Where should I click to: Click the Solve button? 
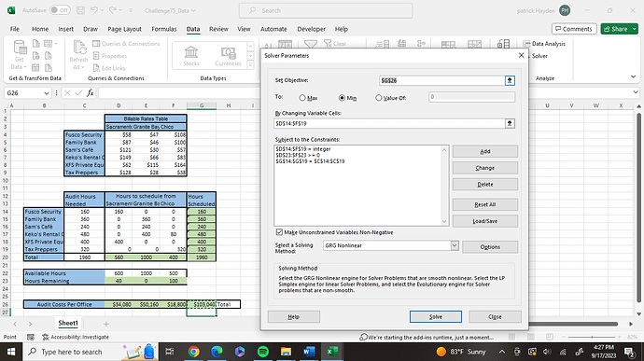(435, 316)
